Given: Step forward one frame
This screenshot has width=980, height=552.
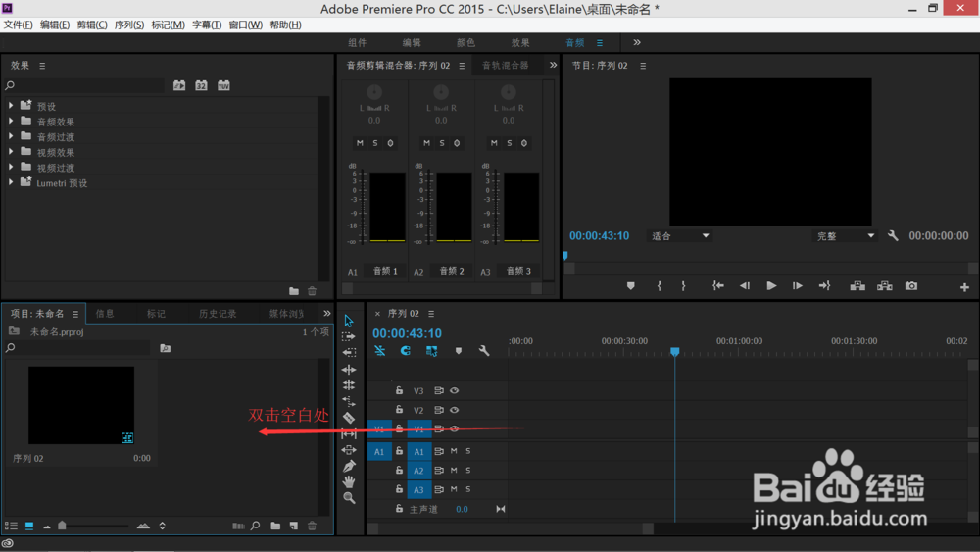Looking at the screenshot, I should (798, 285).
